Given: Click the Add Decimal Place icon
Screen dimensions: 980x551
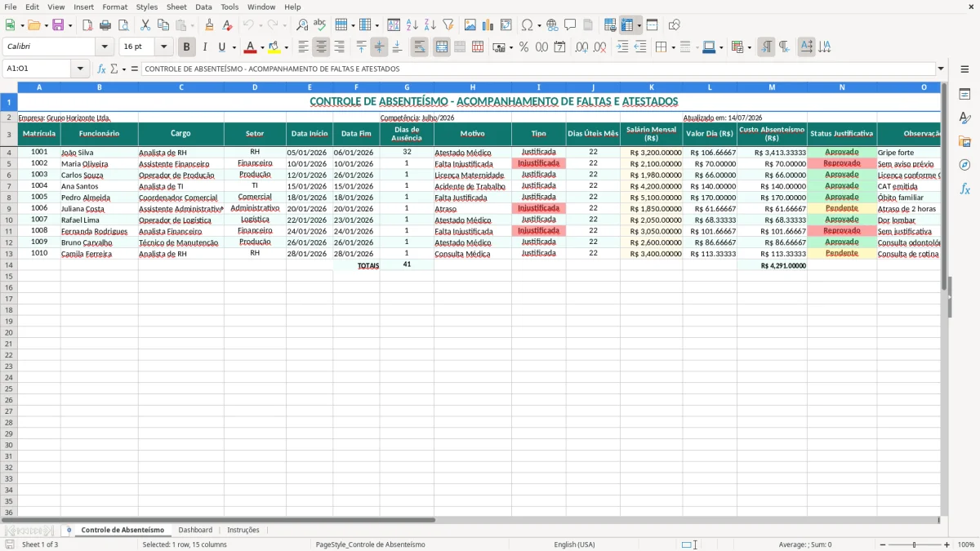Looking at the screenshot, I should click(x=581, y=47).
